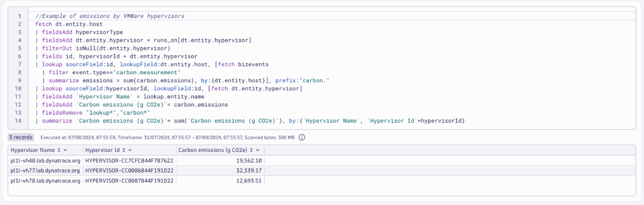Click line number 14 in gutter

(x=18, y=121)
